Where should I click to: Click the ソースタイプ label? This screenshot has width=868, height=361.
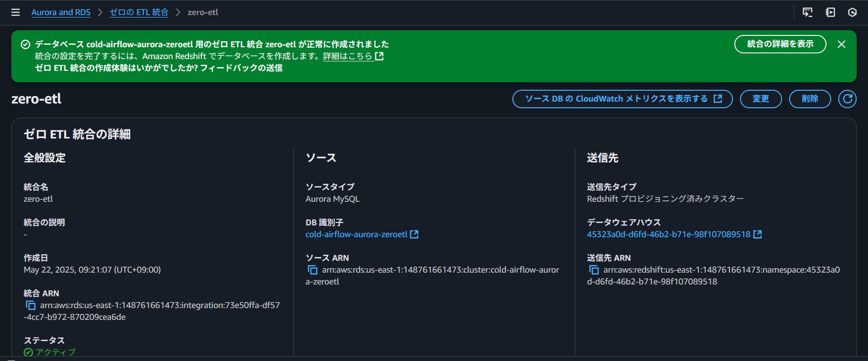pos(330,187)
